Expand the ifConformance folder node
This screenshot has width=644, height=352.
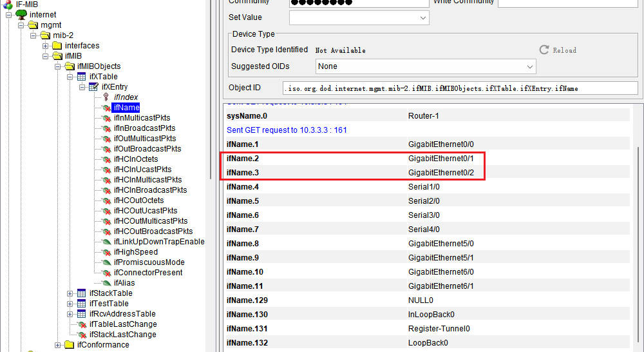(x=58, y=345)
